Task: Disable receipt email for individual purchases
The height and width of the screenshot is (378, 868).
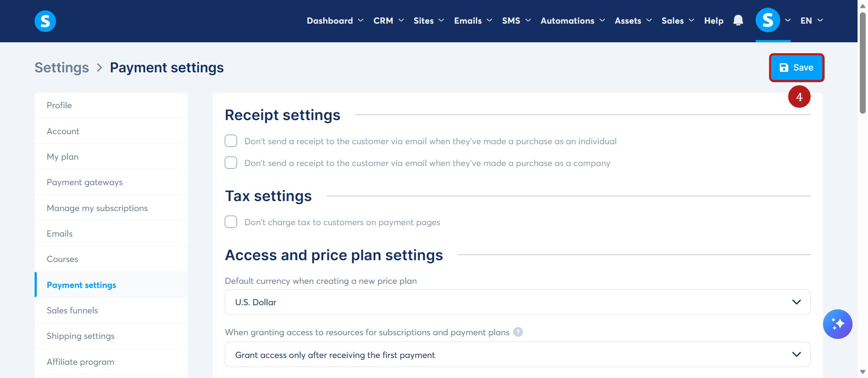Action: (231, 141)
